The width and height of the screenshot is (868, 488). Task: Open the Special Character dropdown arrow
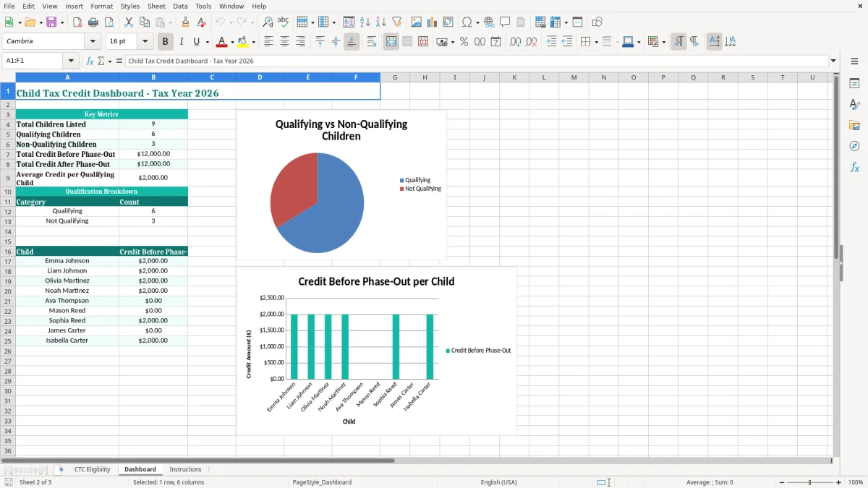(478, 22)
